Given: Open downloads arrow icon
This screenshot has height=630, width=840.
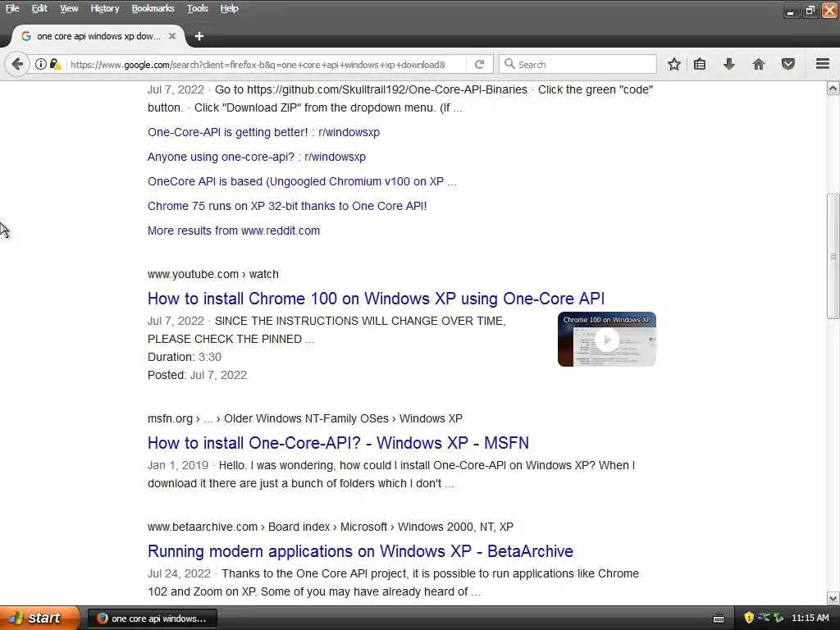Looking at the screenshot, I should tap(728, 64).
